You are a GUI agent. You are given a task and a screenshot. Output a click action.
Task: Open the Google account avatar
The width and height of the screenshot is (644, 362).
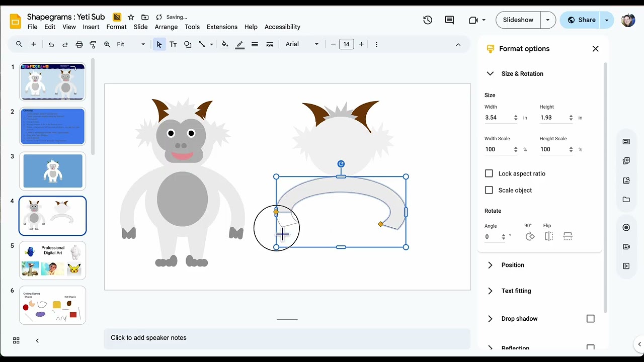(628, 20)
